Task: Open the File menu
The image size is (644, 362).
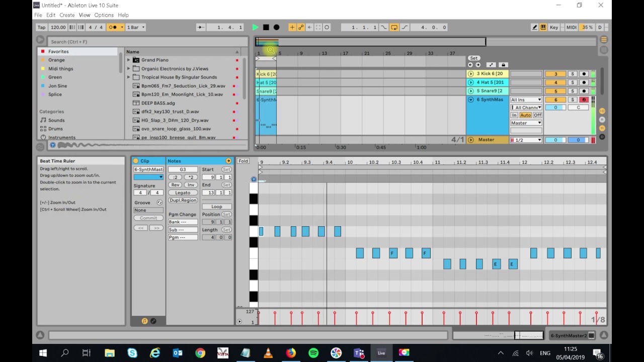Action: pos(38,15)
